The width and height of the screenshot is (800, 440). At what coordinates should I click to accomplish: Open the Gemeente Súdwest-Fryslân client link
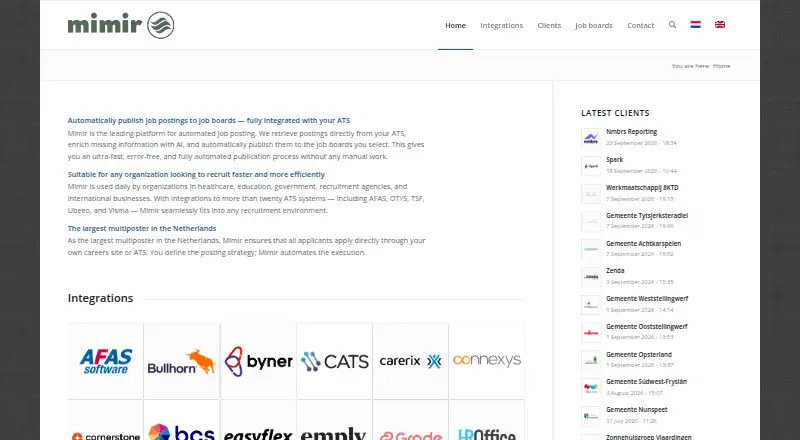(x=646, y=382)
